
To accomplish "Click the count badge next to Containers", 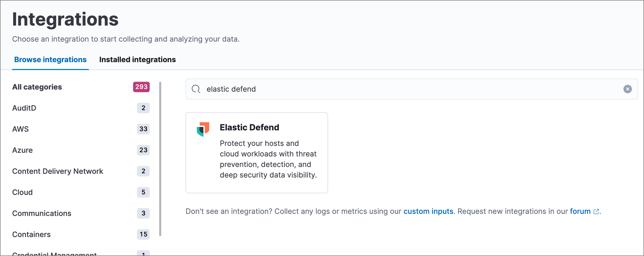I will pos(143,234).
